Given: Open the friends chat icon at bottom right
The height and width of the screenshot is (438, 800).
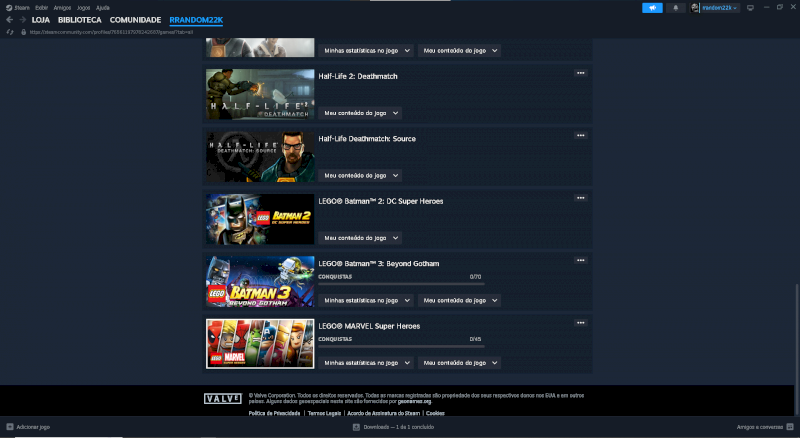Looking at the screenshot, I should [790, 427].
